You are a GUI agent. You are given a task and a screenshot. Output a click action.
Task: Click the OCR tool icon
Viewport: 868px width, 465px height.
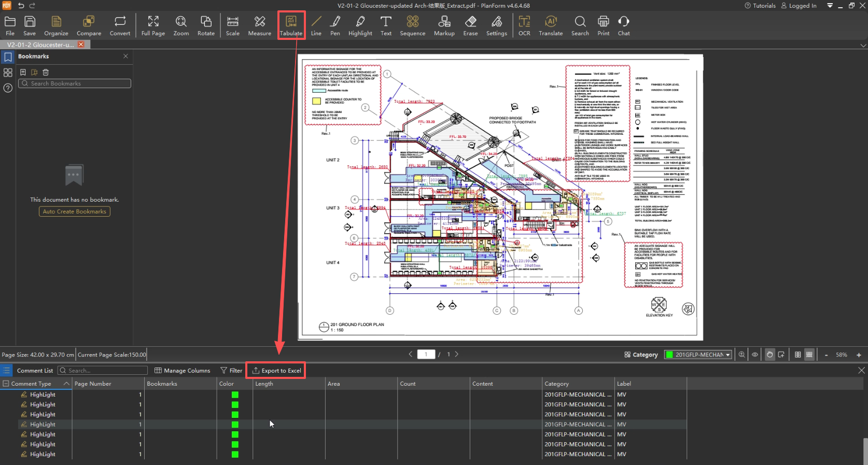pyautogui.click(x=524, y=25)
